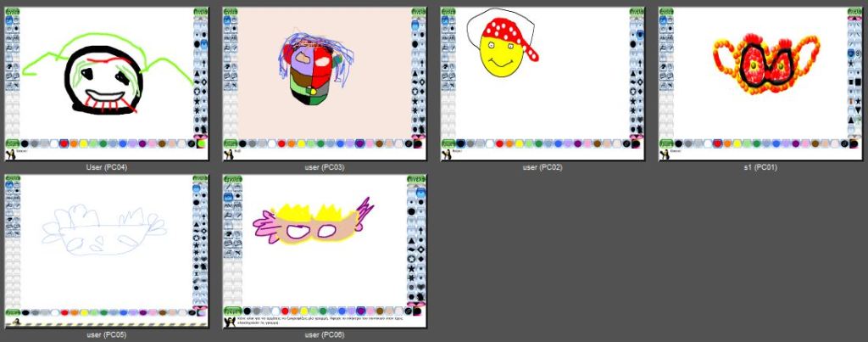Image resolution: width=868 pixels, height=342 pixels.
Task: Click Tux penguin icon in PC01 screen
Action: tap(665, 155)
